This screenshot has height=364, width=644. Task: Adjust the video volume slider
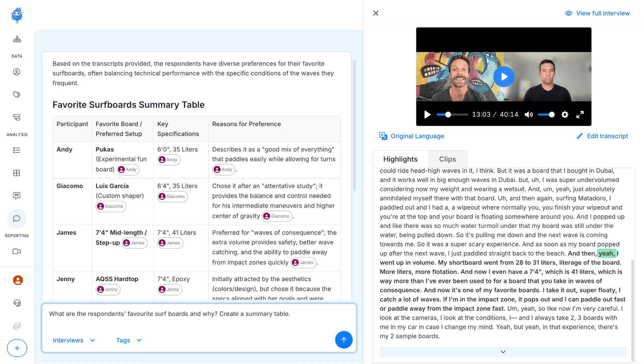click(546, 115)
